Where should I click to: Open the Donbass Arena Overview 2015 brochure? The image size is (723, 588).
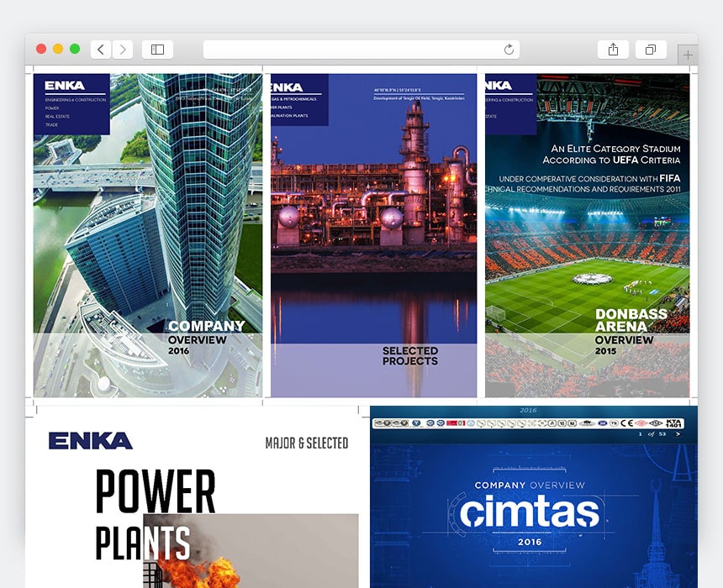[x=587, y=235]
